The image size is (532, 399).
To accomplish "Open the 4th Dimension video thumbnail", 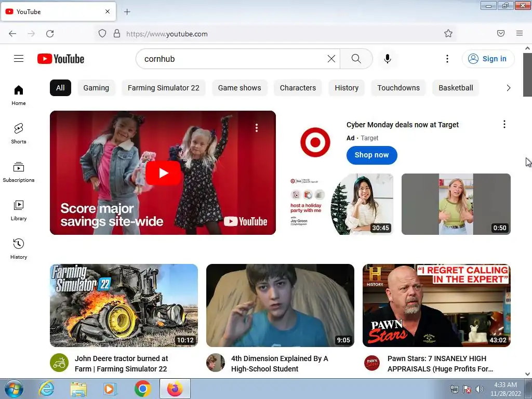I will pos(280,305).
